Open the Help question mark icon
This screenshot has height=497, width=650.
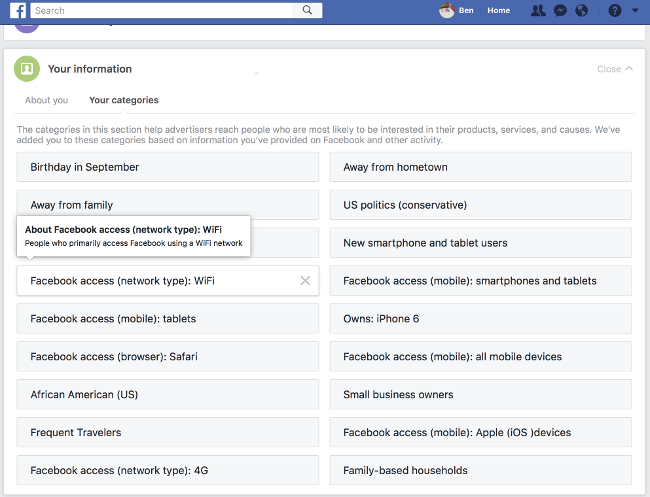click(614, 11)
